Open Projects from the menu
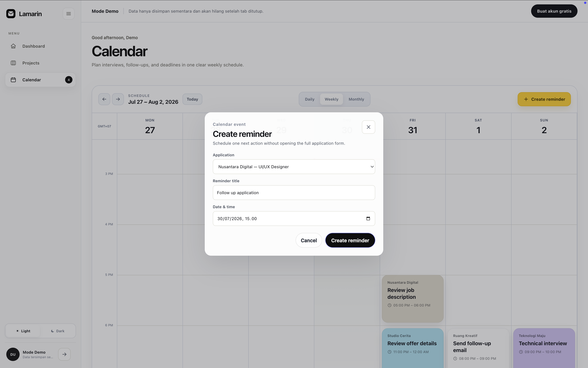This screenshot has width=588, height=368. 40,63
